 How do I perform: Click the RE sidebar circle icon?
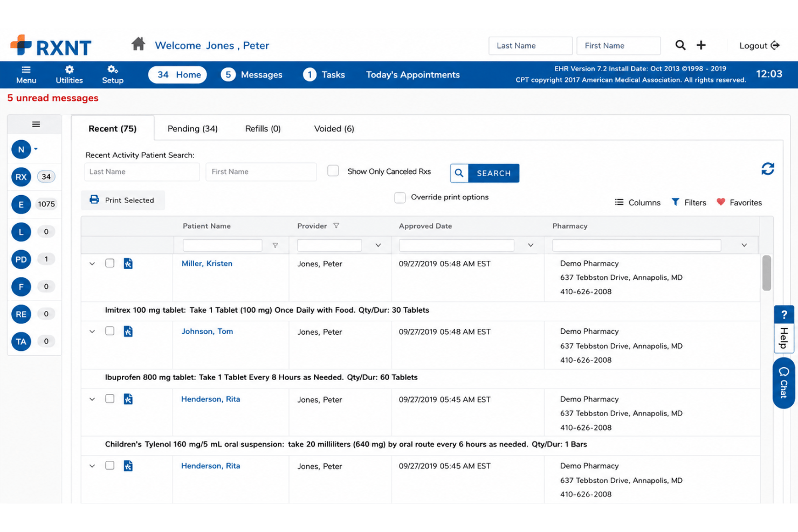(x=21, y=314)
